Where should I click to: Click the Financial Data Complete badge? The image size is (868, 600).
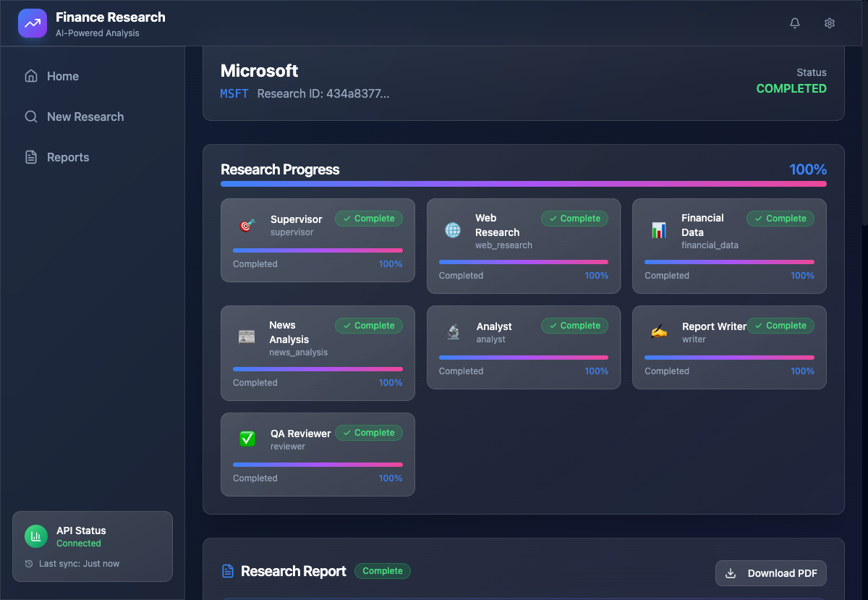coord(780,219)
